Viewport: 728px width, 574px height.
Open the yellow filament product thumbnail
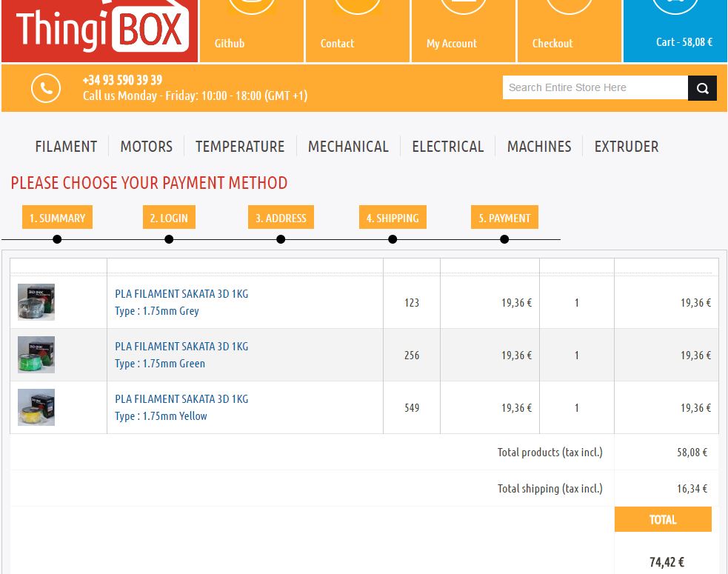click(36, 407)
